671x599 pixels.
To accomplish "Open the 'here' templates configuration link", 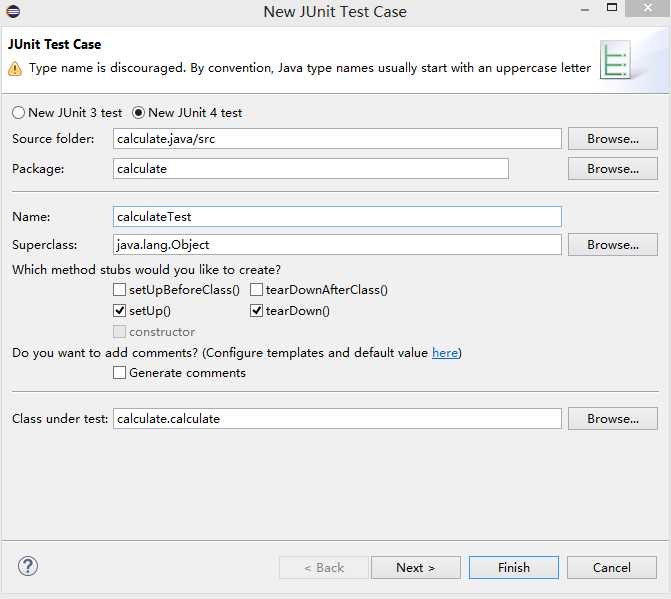I will point(445,353).
